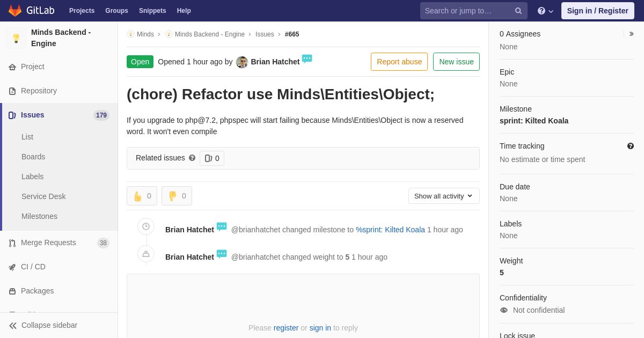Click the Related issues help icon

(x=192, y=158)
